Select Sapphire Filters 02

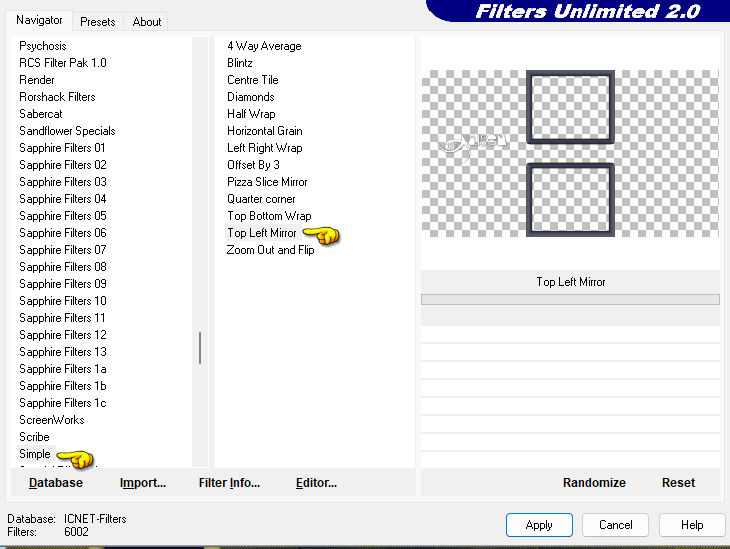pos(63,165)
